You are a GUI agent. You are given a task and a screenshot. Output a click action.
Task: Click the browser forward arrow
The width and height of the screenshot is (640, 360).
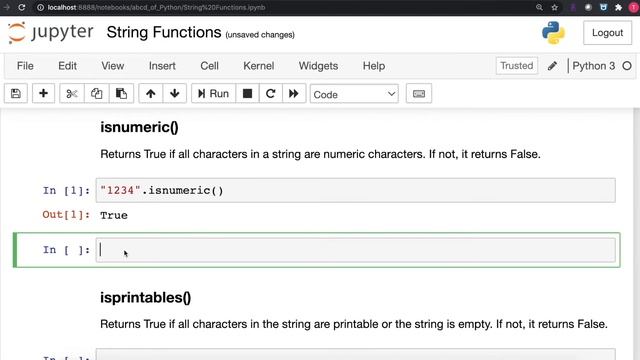(6, 7)
